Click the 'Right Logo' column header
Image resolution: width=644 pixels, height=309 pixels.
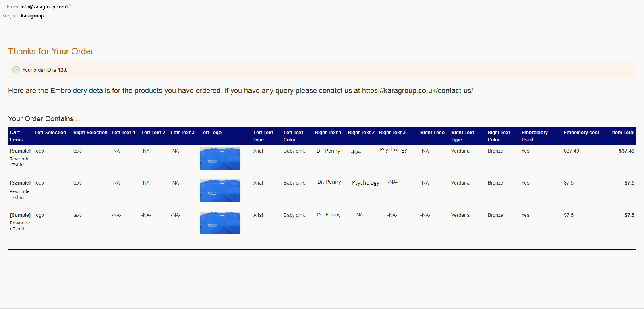433,133
